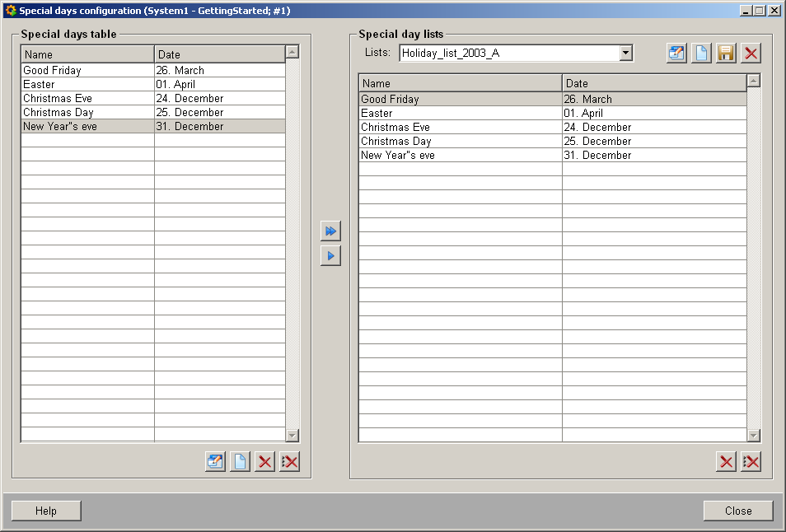Screen dimensions: 786x532
Task: Click the double-arrow transfer all button
Action: (330, 231)
